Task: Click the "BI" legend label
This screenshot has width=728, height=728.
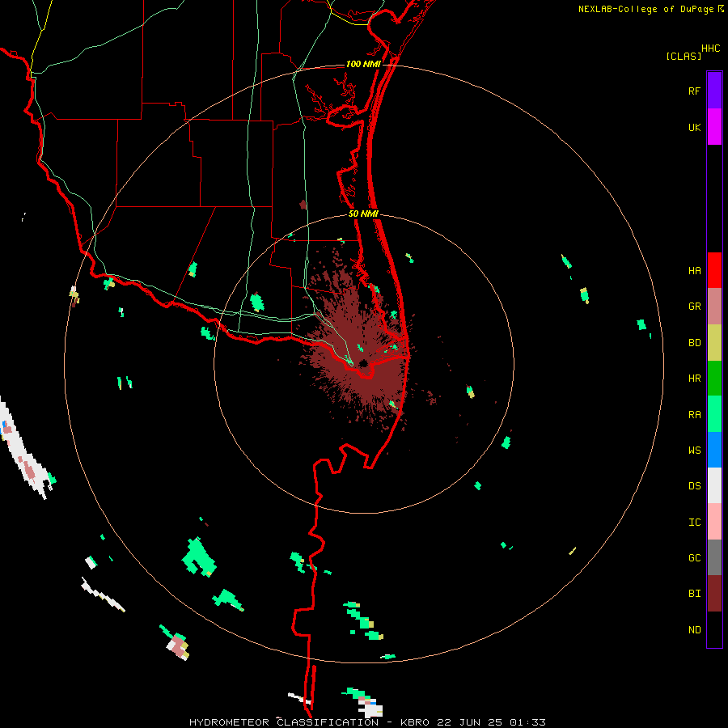Action: pos(694,594)
